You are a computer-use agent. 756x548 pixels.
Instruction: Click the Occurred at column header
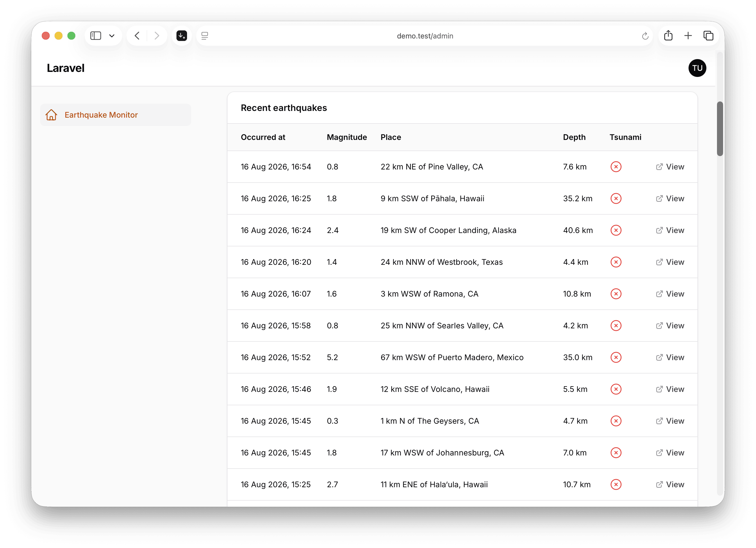[263, 137]
